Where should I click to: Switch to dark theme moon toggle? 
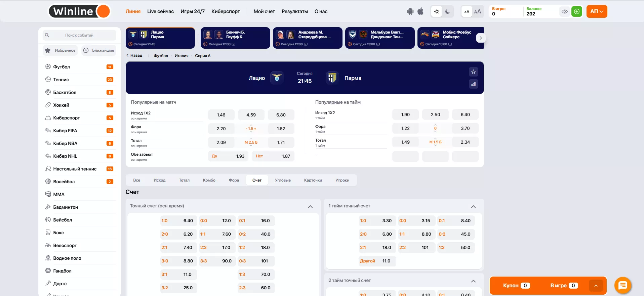point(447,11)
